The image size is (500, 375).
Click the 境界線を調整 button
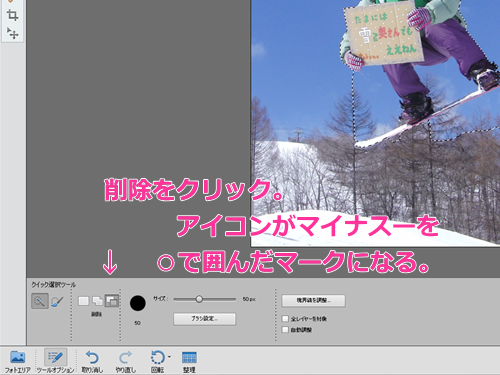coord(313,300)
